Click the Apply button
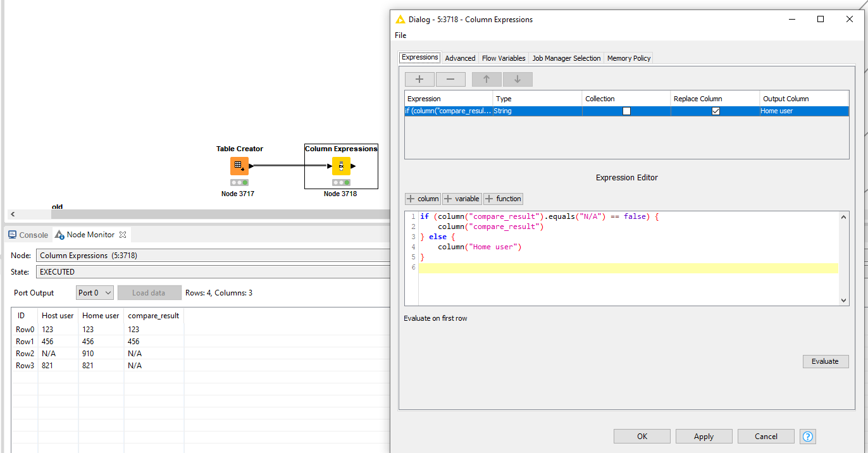Image resolution: width=868 pixels, height=453 pixels. pyautogui.click(x=704, y=436)
